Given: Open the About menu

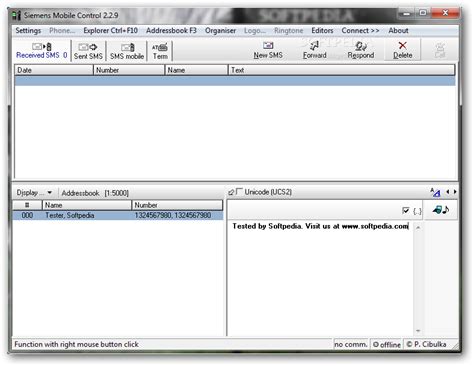Looking at the screenshot, I should click(x=398, y=31).
